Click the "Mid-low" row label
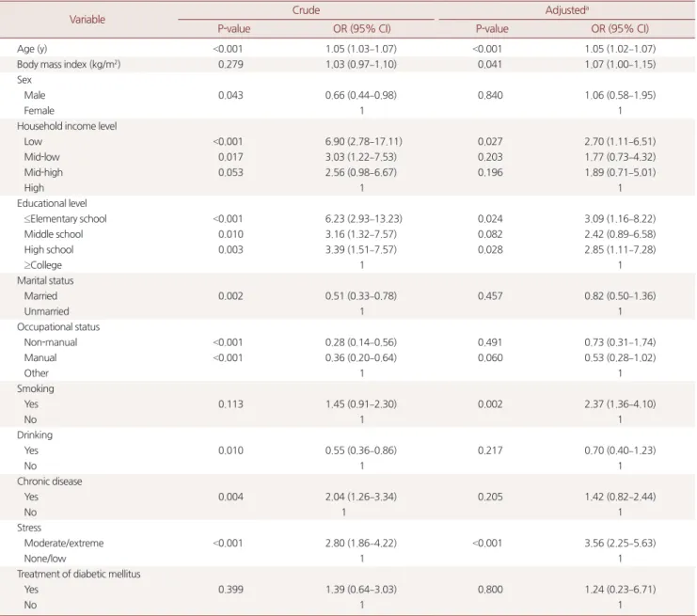 41,157
